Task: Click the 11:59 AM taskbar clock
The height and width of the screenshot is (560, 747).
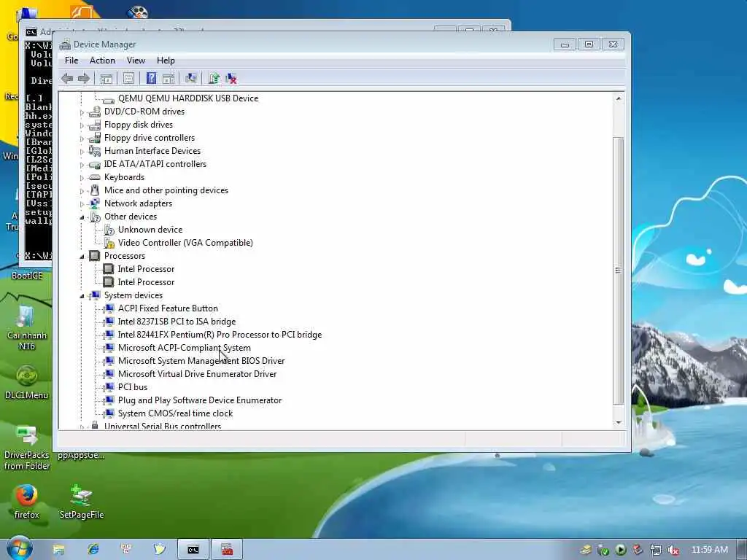Action: click(x=709, y=550)
